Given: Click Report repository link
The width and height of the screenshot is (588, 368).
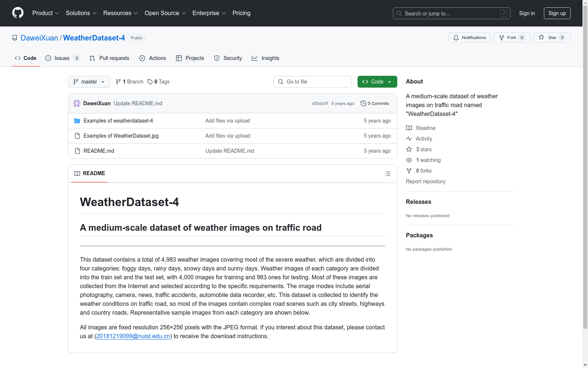Looking at the screenshot, I should (x=426, y=181).
